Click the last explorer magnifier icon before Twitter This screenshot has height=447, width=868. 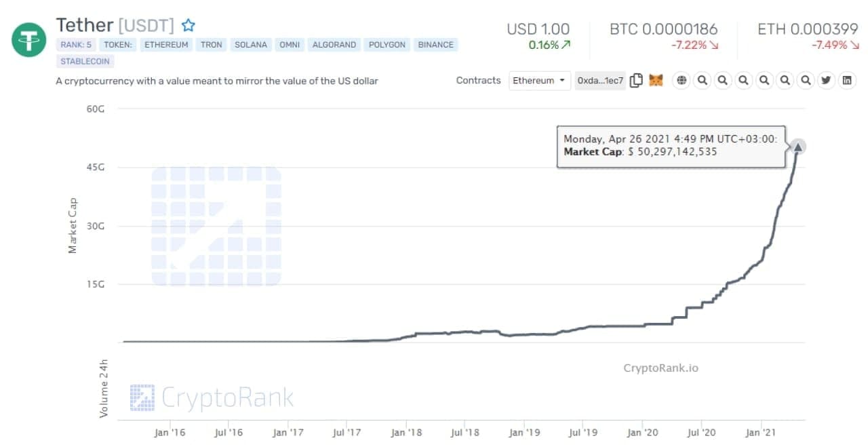point(806,81)
